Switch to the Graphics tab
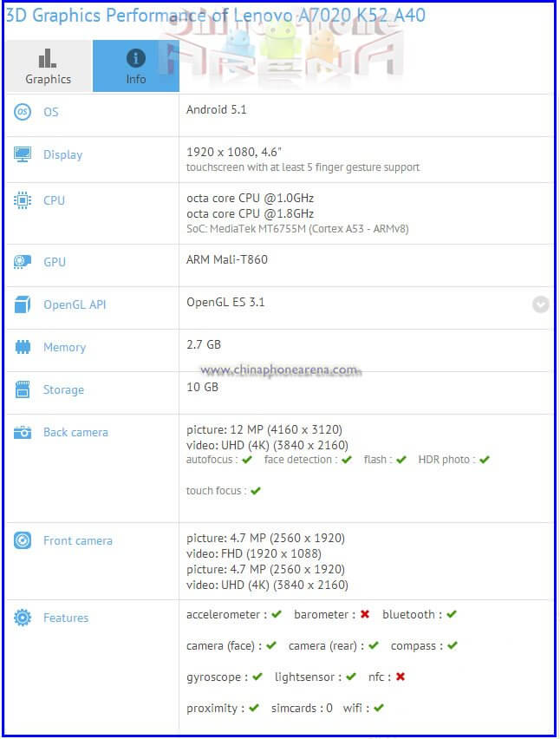Viewport: 560px width, 739px height. coord(48,66)
